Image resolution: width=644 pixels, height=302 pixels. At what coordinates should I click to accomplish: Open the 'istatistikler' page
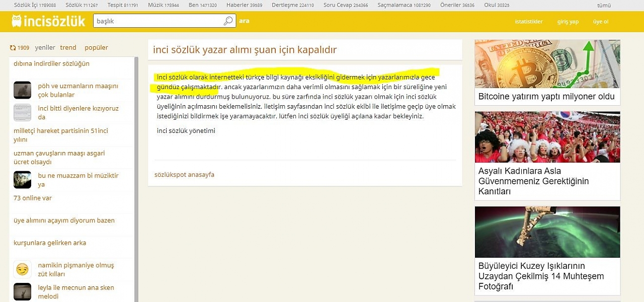[529, 22]
